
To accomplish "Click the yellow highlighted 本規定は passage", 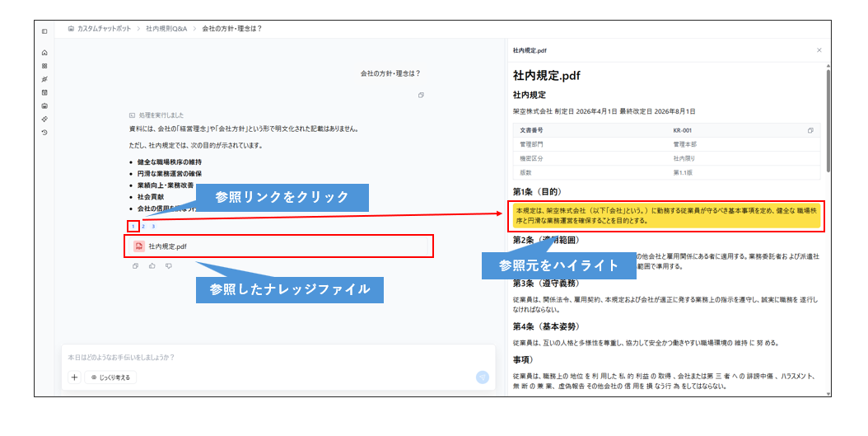I will point(666,215).
